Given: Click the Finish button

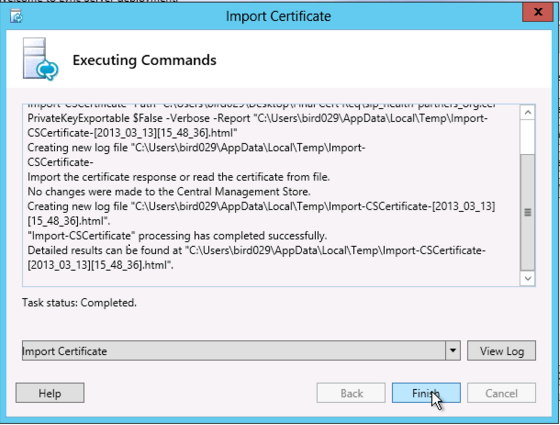Looking at the screenshot, I should click(426, 393).
